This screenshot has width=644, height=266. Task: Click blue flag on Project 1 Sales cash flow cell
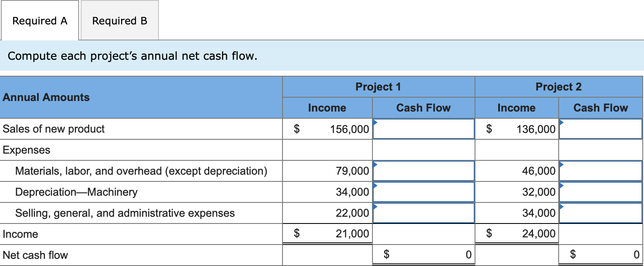tap(375, 122)
